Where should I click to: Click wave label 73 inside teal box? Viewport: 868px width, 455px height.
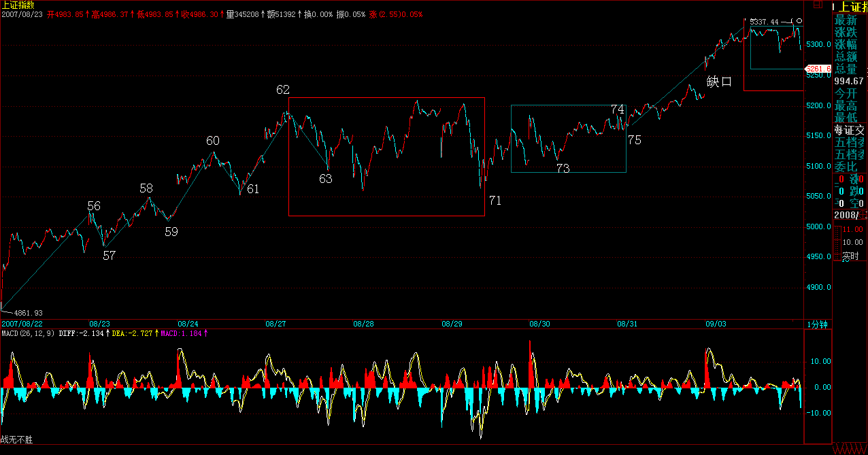563,169
